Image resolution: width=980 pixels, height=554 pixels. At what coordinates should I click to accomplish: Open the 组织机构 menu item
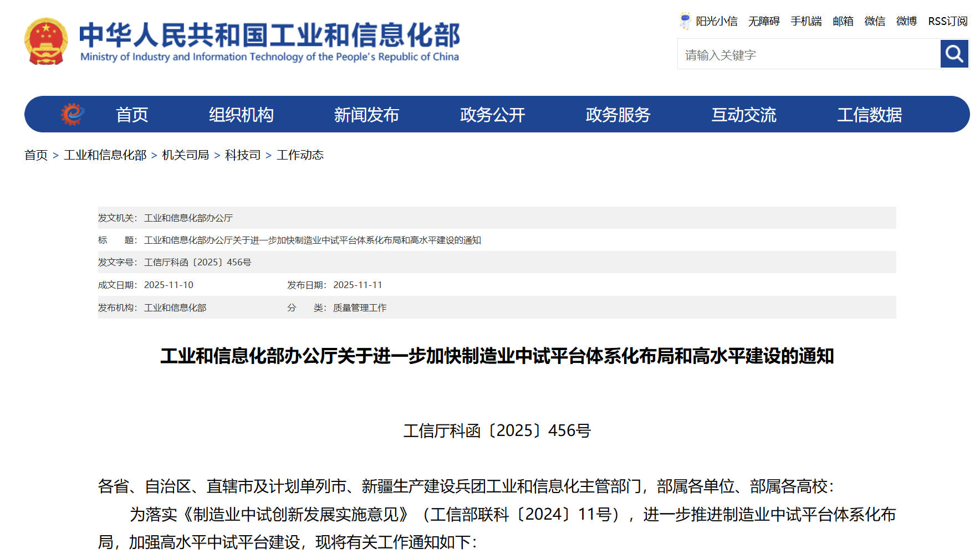pyautogui.click(x=241, y=115)
